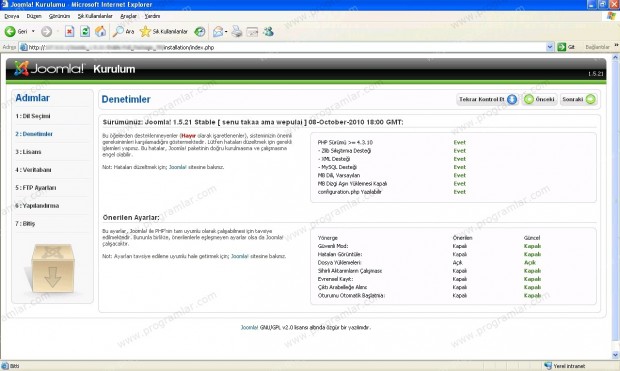Image resolution: width=620 pixels, height=371 pixels.
Task: Click the Evrensel Kayıt setting label
Action: pyautogui.click(x=336, y=279)
